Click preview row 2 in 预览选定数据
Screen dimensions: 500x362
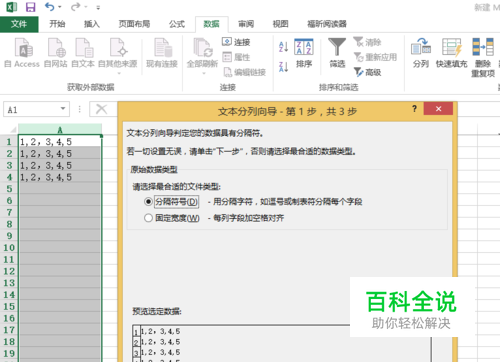[160, 342]
